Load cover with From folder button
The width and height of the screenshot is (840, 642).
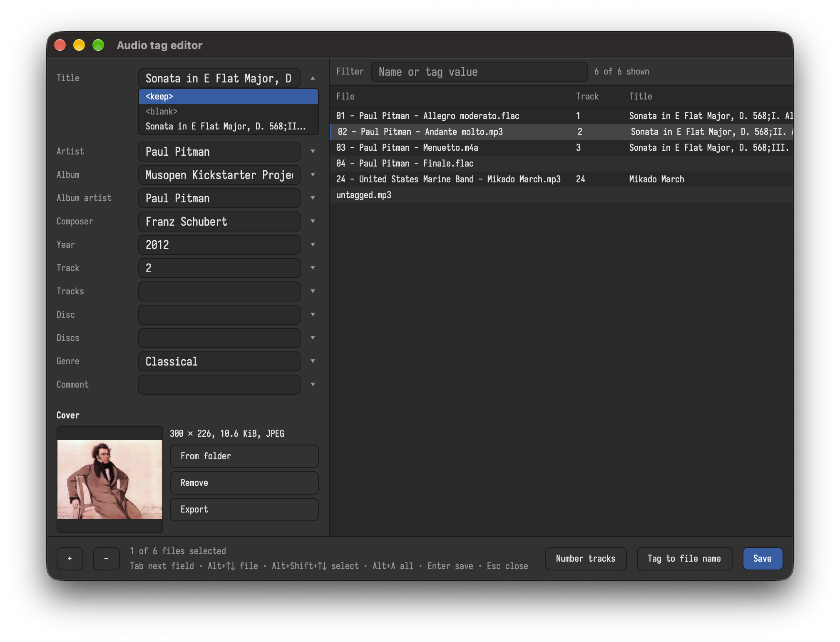pyautogui.click(x=244, y=456)
